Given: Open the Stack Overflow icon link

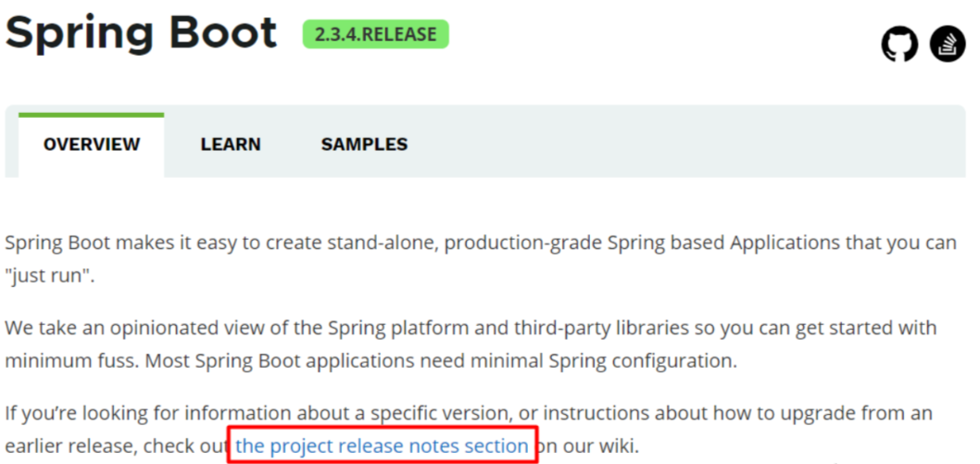Looking at the screenshot, I should [948, 44].
